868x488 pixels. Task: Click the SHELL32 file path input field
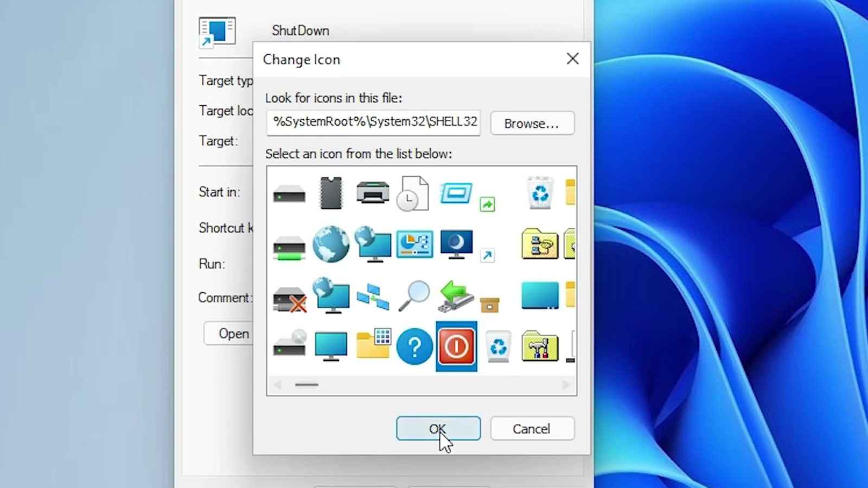pyautogui.click(x=373, y=123)
